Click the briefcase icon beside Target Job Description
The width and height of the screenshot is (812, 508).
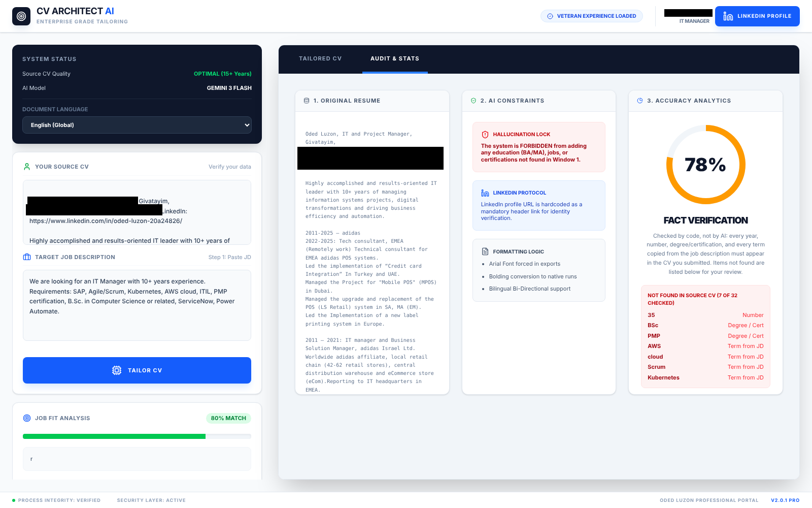[x=27, y=257]
